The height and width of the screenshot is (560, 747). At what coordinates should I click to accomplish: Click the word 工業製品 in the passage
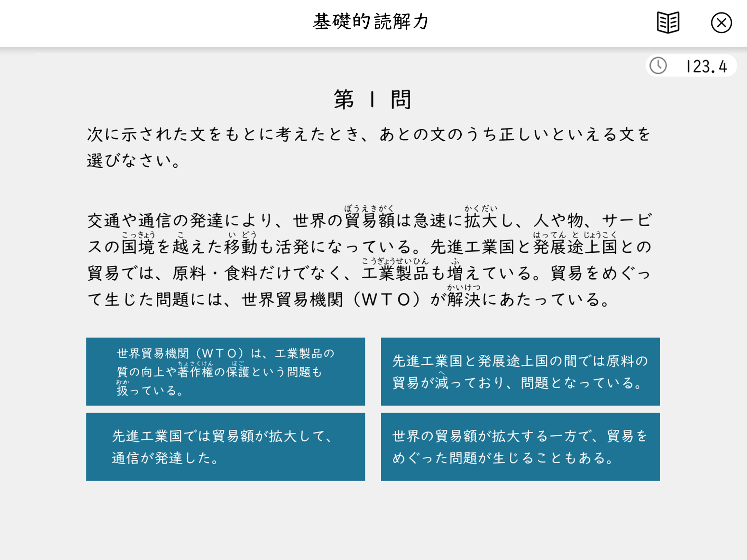pos(395,273)
